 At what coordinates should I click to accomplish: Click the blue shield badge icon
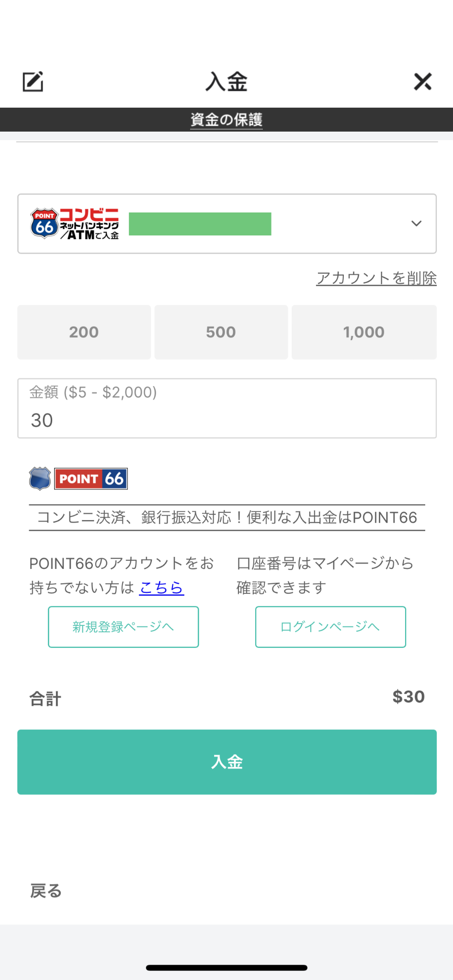point(40,479)
